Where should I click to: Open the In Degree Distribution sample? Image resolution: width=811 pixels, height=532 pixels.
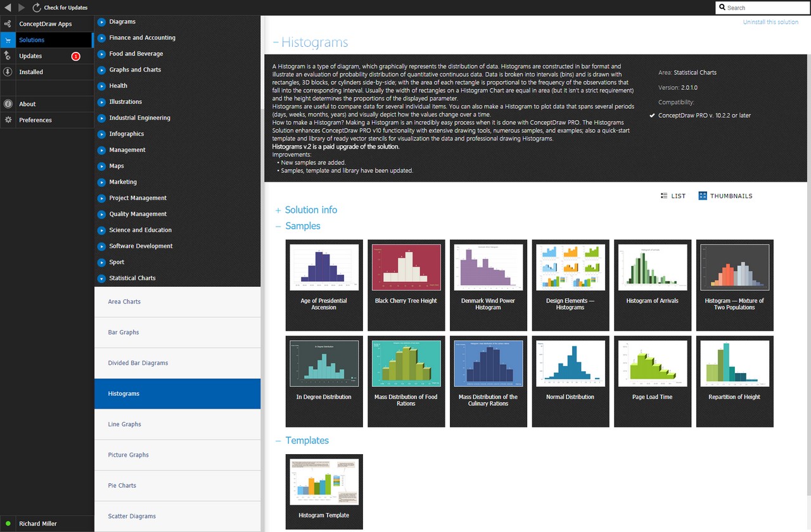tap(324, 381)
